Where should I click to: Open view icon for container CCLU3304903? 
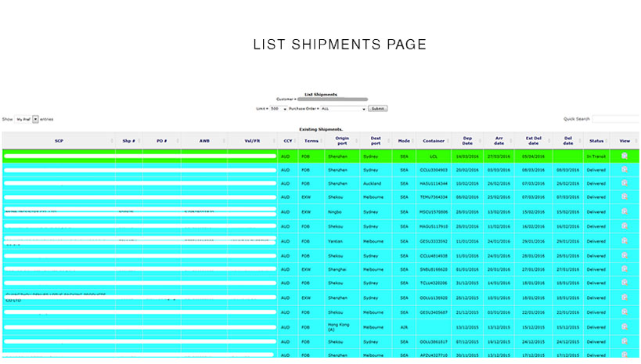pos(624,169)
